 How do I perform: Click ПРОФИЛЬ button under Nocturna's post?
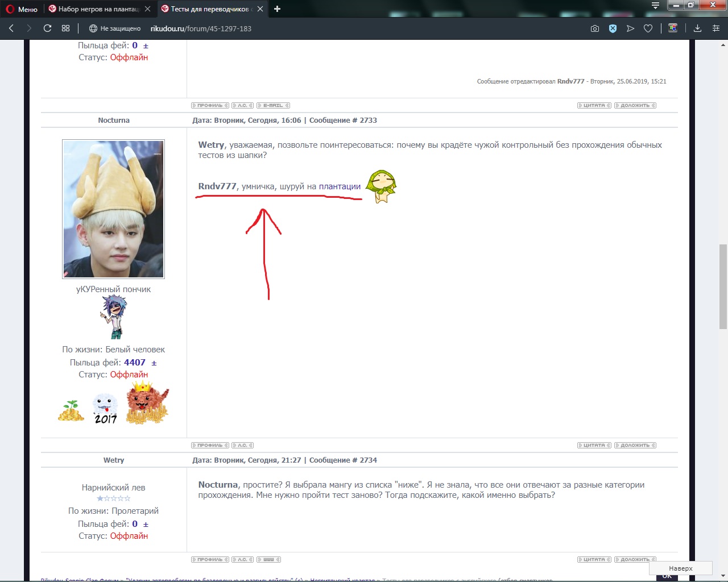210,446
